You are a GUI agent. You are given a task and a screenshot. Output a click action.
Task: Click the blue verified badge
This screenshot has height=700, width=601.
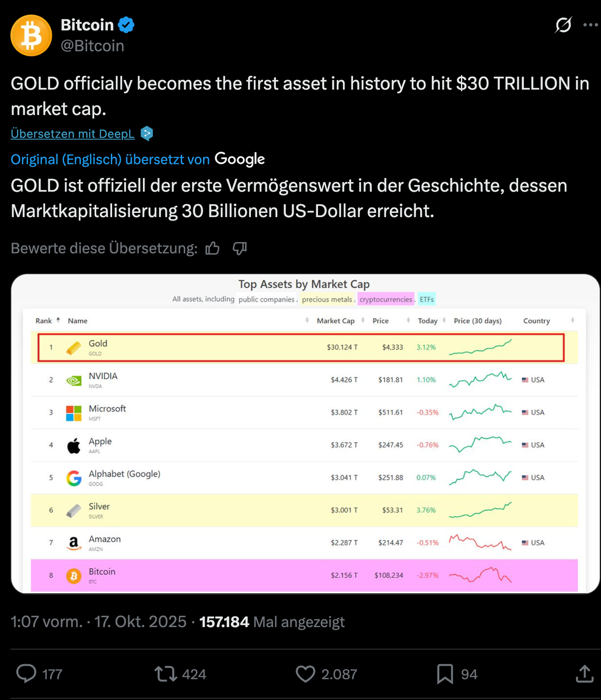(x=127, y=25)
